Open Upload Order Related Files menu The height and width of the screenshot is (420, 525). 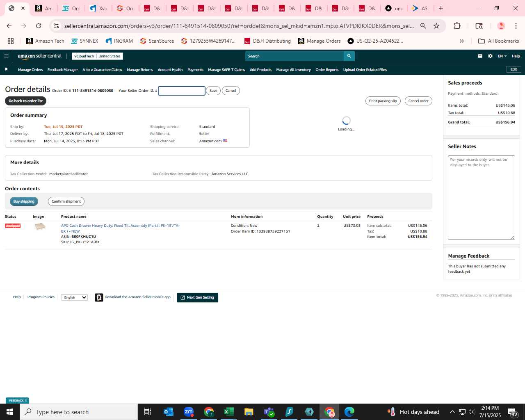(365, 70)
